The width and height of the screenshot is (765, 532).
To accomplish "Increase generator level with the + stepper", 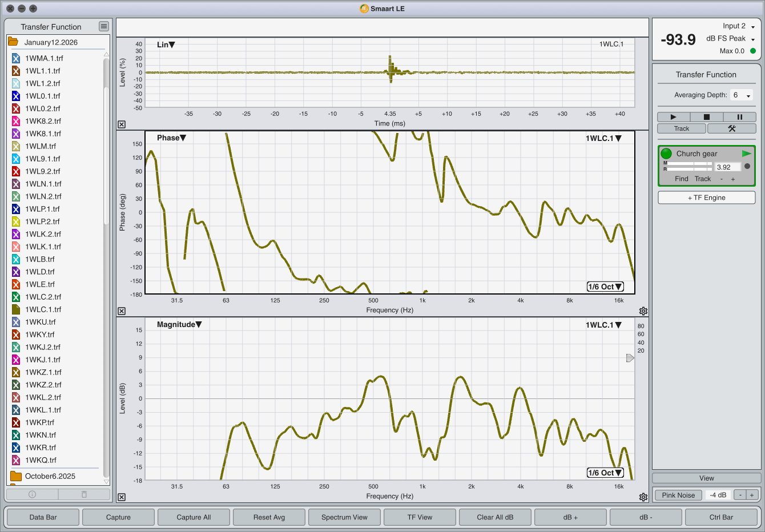I will [x=752, y=495].
